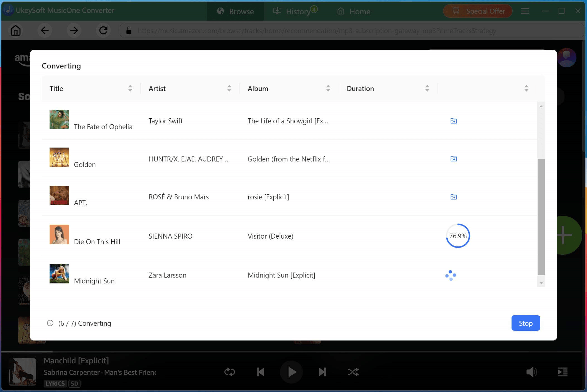Click the Manchild [Explicit] track title
This screenshot has height=392, width=587.
pyautogui.click(x=76, y=361)
